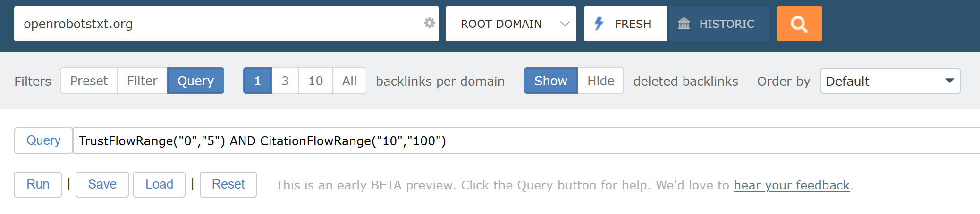Show deleted backlinks
The height and width of the screenshot is (214, 980).
[x=550, y=81]
